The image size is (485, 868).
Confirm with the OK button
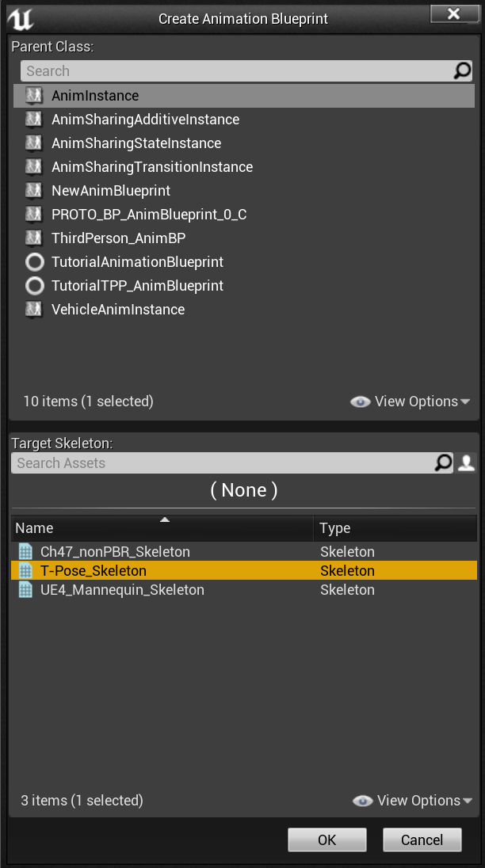(327, 839)
